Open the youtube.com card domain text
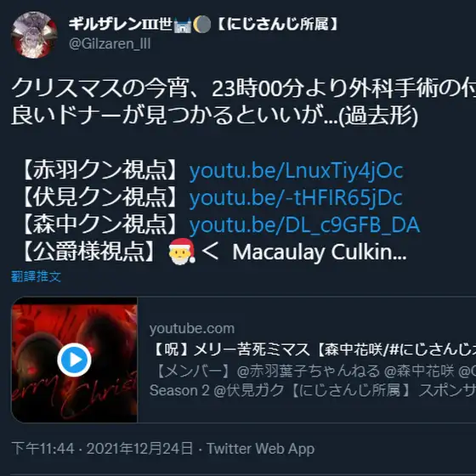This screenshot has height=476, width=476. (192, 328)
